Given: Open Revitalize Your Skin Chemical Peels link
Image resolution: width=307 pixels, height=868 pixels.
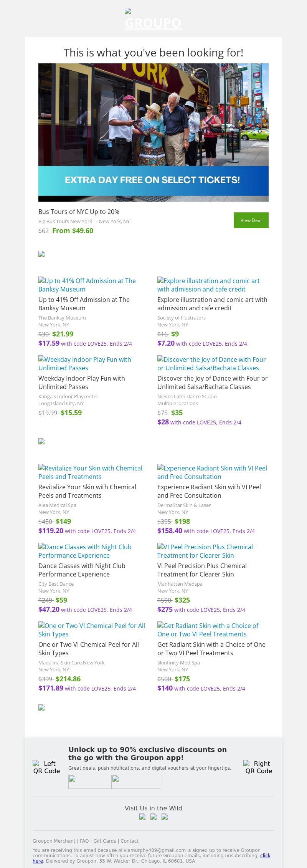Looking at the screenshot, I should tap(90, 472).
